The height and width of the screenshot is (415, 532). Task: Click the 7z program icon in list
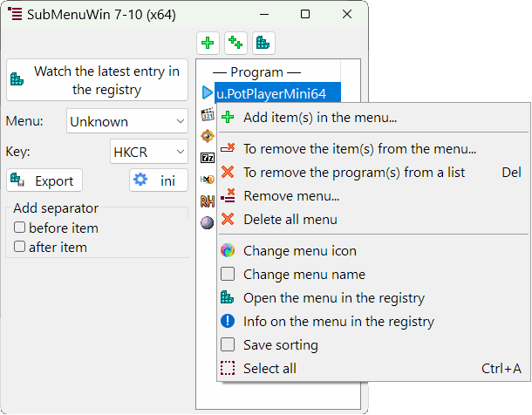(x=207, y=158)
